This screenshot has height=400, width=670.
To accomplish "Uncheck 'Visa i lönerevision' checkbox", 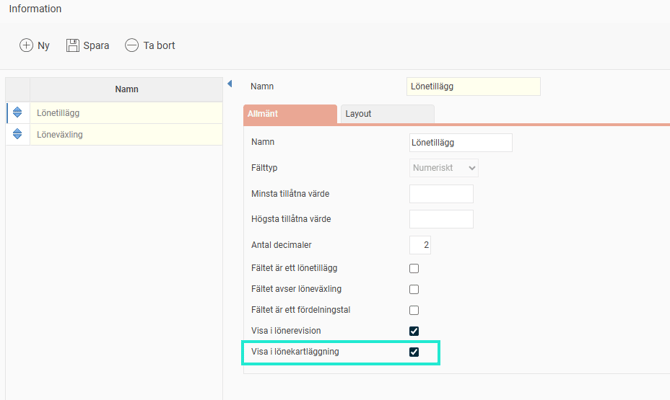I will pyautogui.click(x=414, y=331).
